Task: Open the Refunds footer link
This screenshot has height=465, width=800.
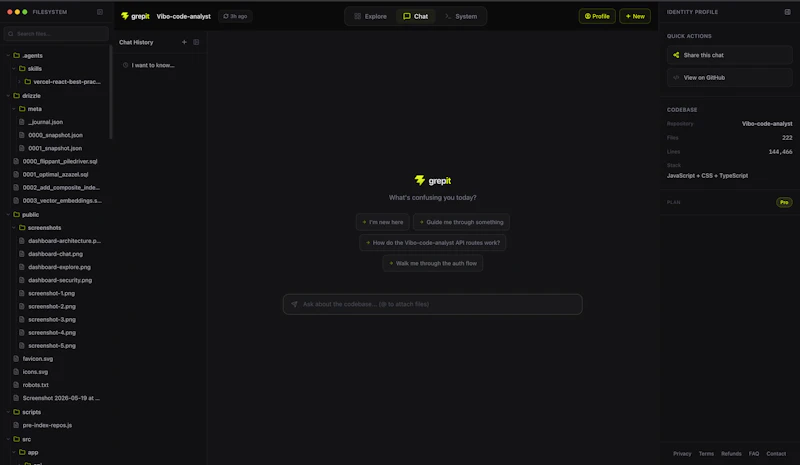Action: tap(731, 453)
